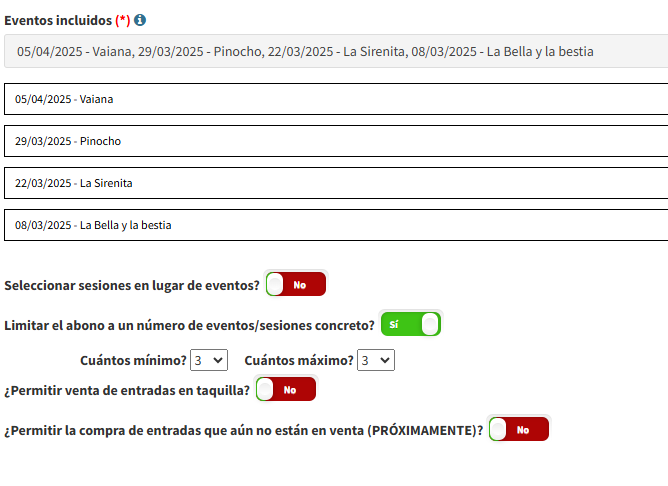
Task: Open the Cuántos mínimo dropdown
Action: coord(209,360)
